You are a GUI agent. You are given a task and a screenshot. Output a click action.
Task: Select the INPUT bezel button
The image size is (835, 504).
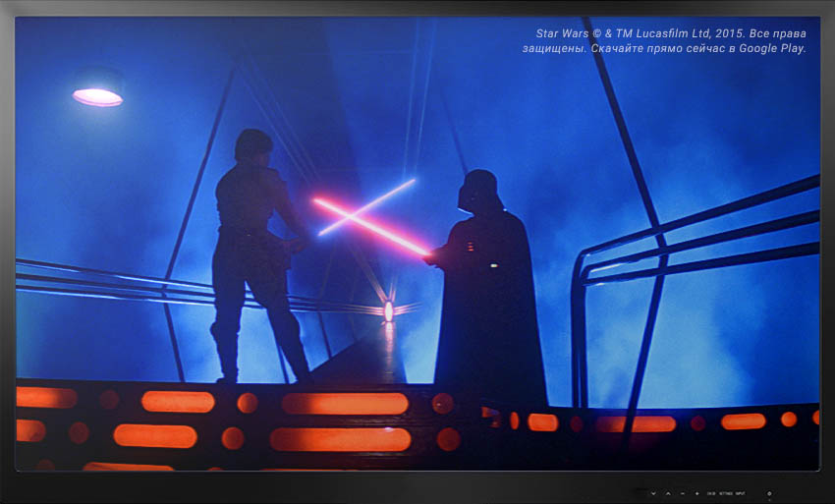click(741, 493)
